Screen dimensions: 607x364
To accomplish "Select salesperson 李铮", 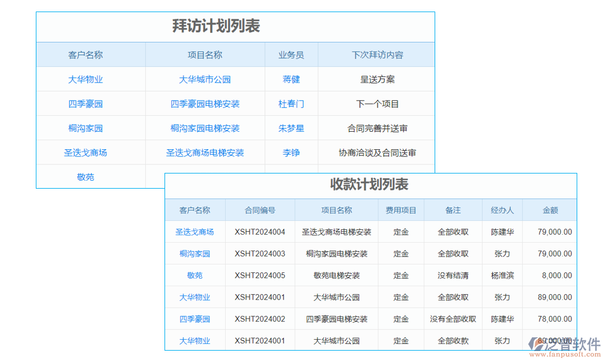I will pyautogui.click(x=291, y=152).
